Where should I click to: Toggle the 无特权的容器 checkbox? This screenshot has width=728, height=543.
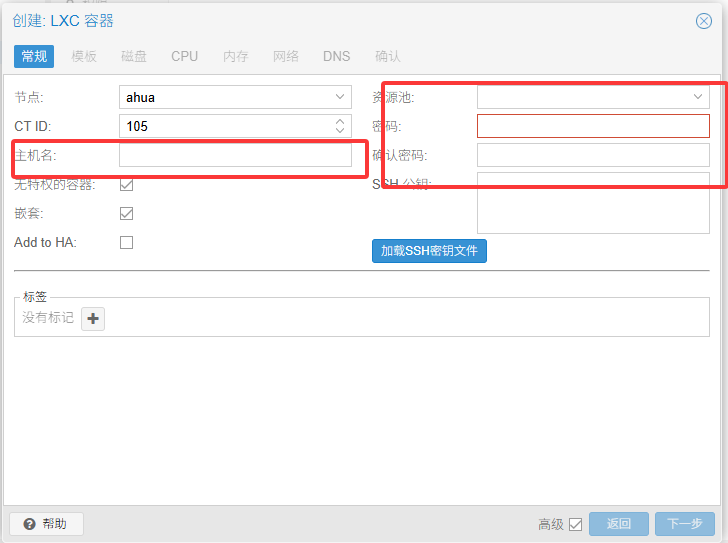point(127,185)
